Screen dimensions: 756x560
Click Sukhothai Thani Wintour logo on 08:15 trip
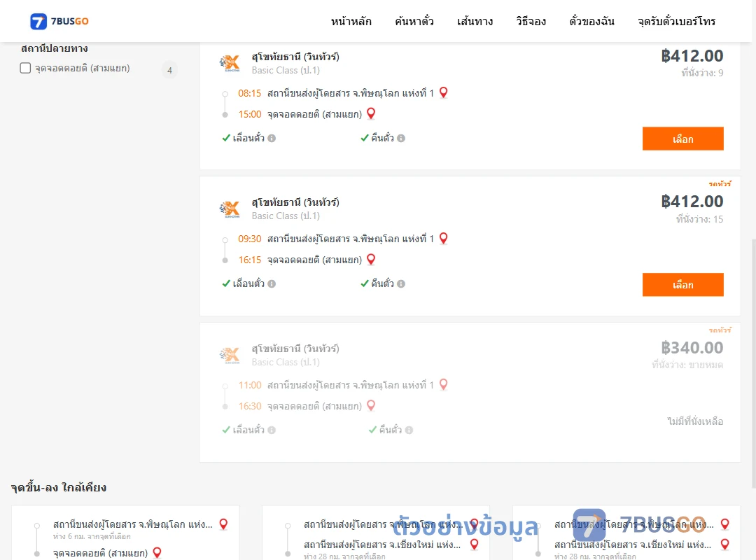[x=230, y=63]
